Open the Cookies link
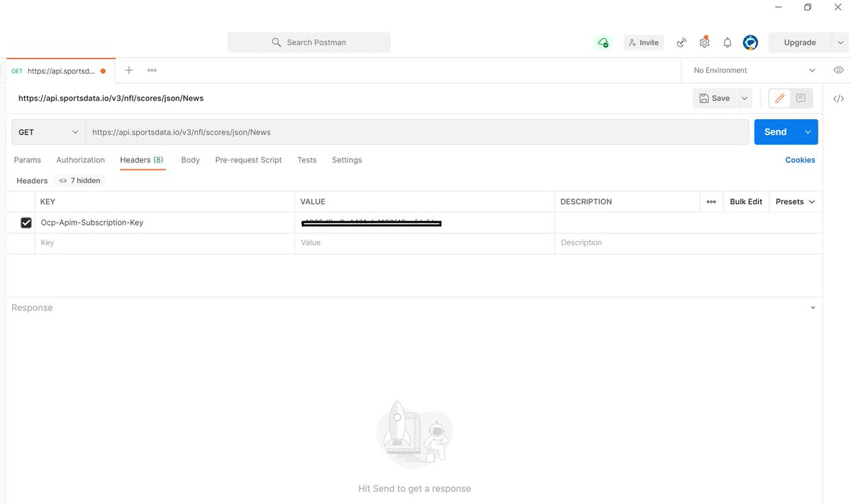Viewport: 851px width, 504px height. pos(800,160)
